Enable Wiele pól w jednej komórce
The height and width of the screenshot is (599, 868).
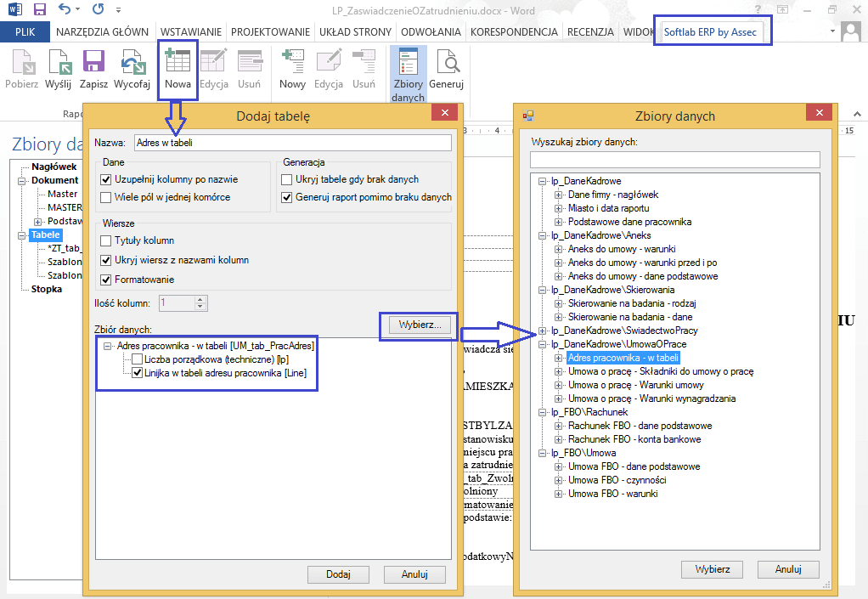(x=105, y=197)
